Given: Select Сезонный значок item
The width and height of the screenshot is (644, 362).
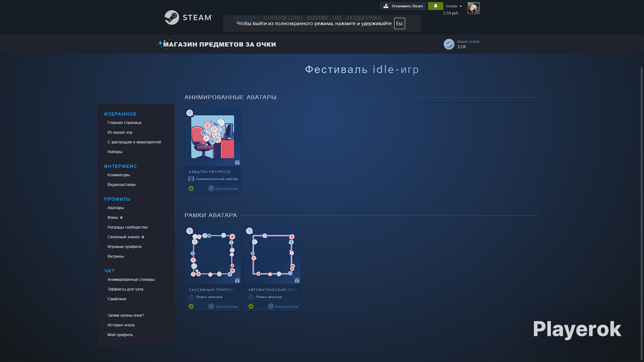Looking at the screenshot, I should point(124,237).
